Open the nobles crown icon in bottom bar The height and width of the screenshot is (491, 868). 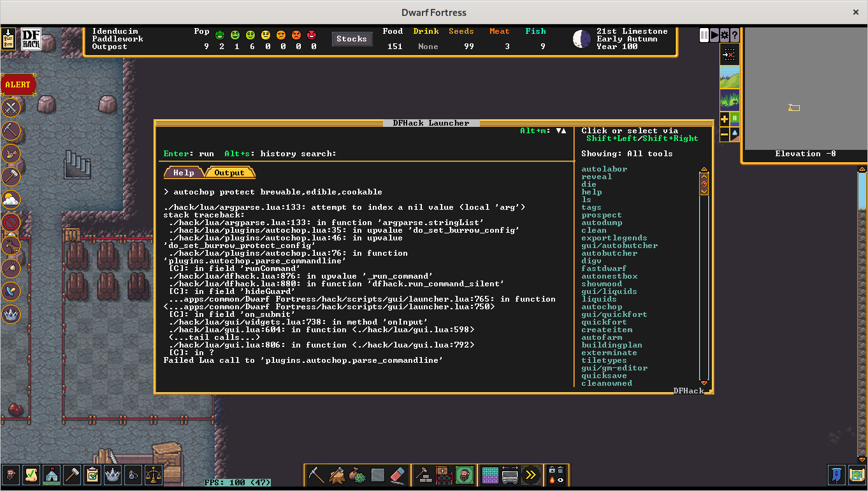click(113, 474)
